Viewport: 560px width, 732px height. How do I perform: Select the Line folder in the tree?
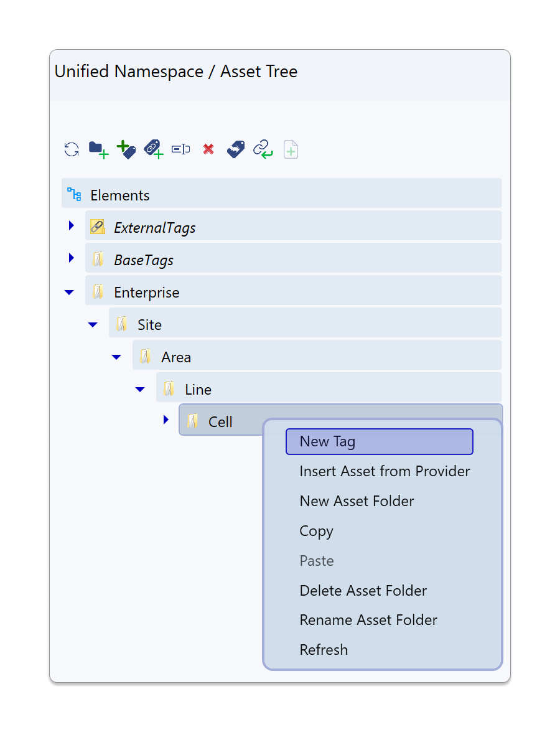[198, 390]
